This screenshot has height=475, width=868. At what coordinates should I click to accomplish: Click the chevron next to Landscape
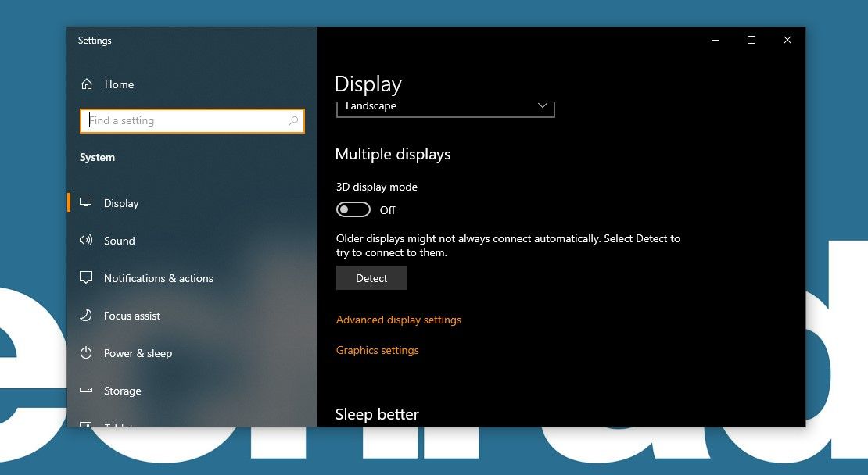pyautogui.click(x=542, y=105)
